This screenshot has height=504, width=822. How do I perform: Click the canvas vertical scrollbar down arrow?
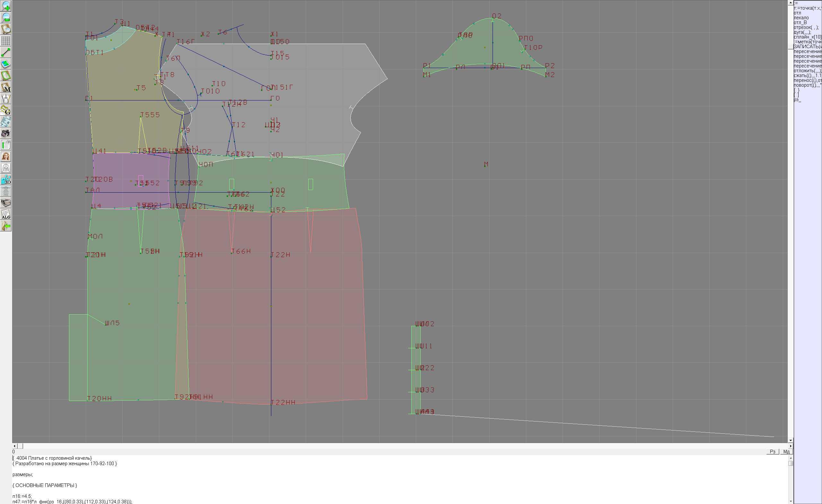791,440
